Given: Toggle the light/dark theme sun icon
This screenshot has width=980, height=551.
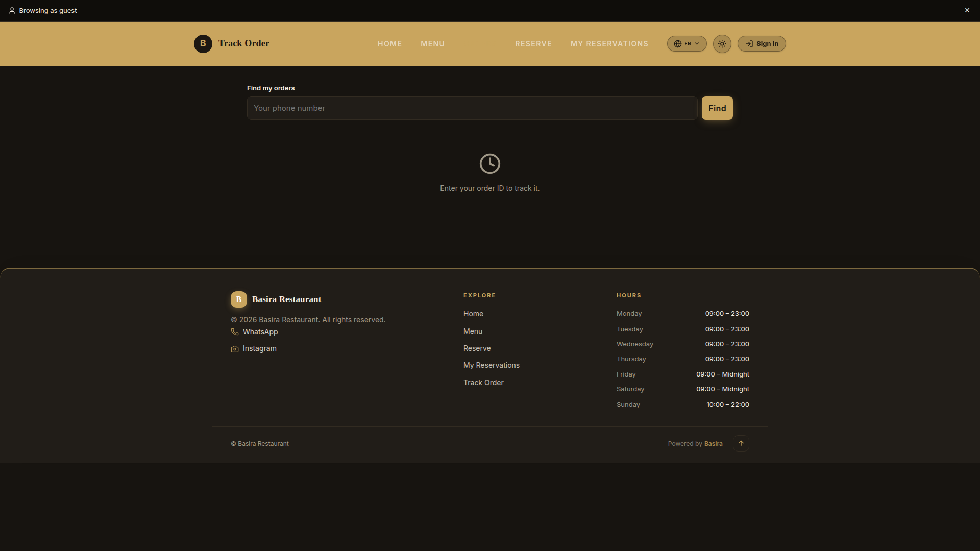Looking at the screenshot, I should click(722, 44).
